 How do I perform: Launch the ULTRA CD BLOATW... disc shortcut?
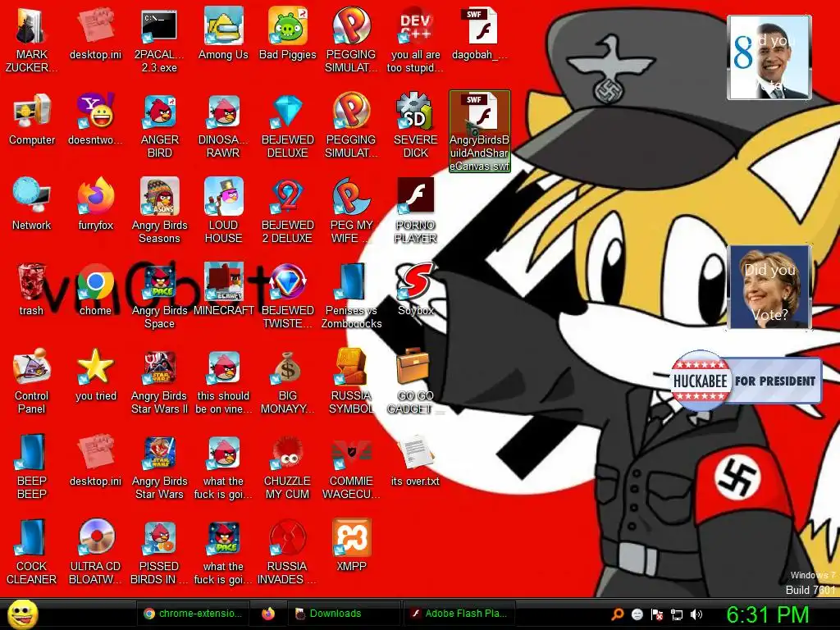[x=95, y=552]
